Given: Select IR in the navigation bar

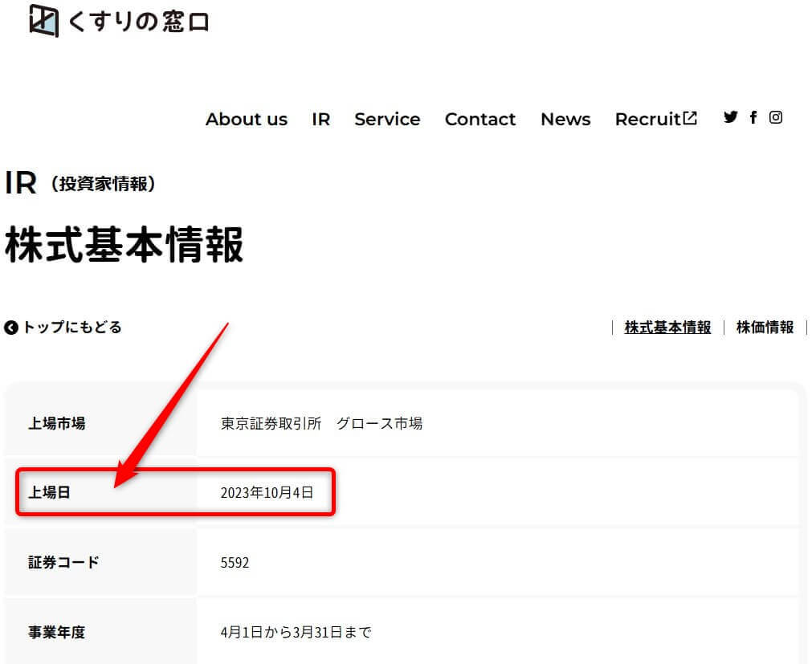Looking at the screenshot, I should click(320, 120).
